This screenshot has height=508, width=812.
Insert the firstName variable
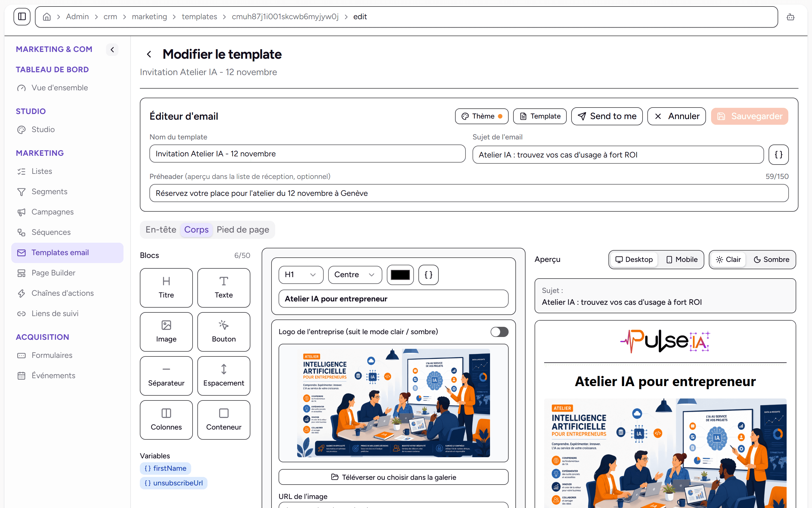pyautogui.click(x=166, y=468)
